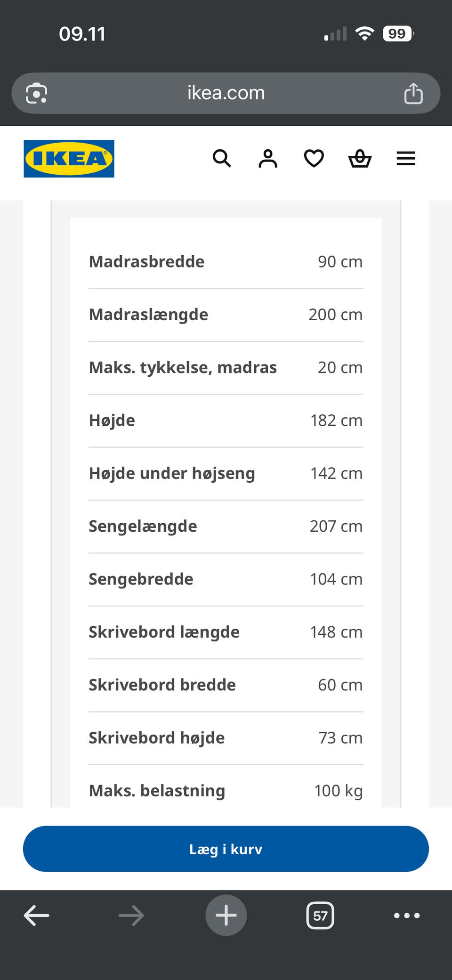Select the Madrasbredde 90 cm row

click(x=226, y=262)
